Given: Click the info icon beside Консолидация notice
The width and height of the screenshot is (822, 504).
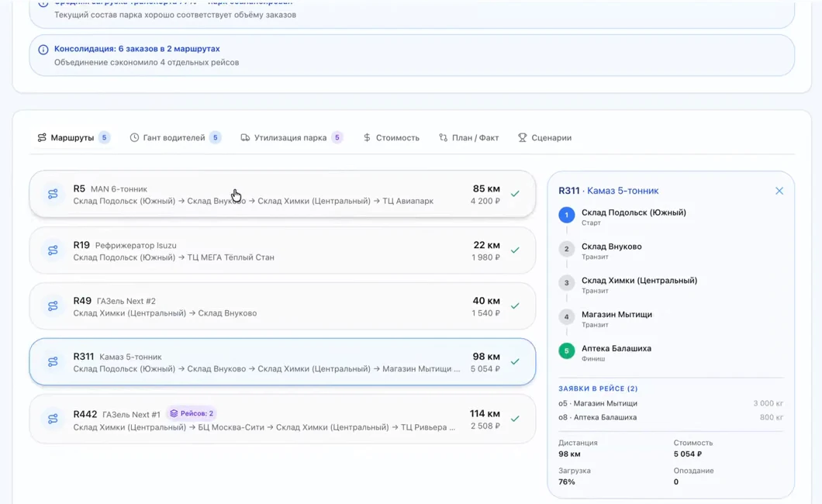Looking at the screenshot, I should pos(43,50).
